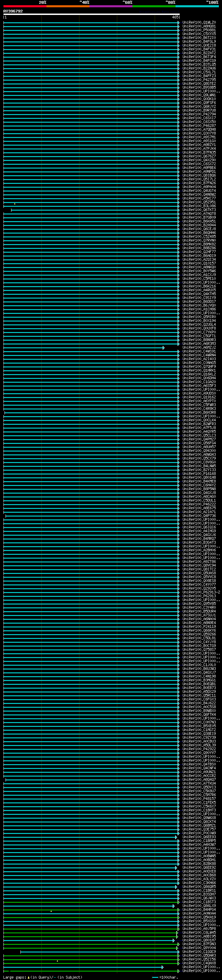
Task: Click the UniRef100_A8Q4Q7 label
Action: pos(199,779)
